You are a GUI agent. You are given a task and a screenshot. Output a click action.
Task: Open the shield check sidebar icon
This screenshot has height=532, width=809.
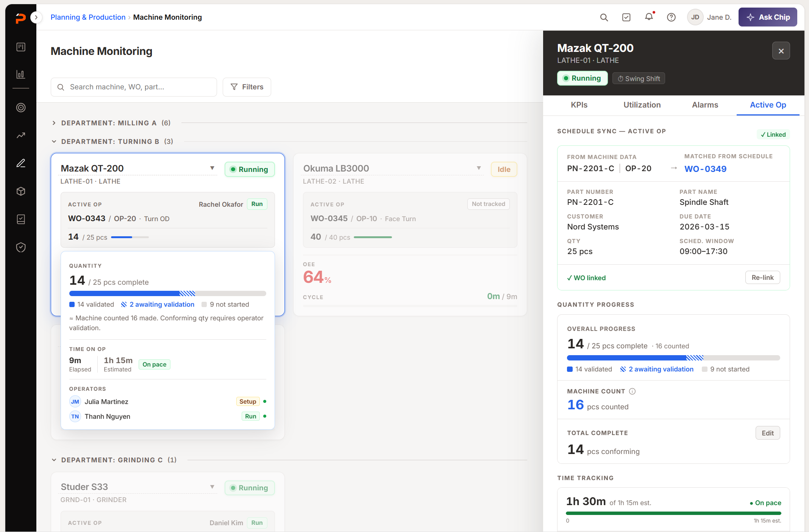pyautogui.click(x=21, y=247)
